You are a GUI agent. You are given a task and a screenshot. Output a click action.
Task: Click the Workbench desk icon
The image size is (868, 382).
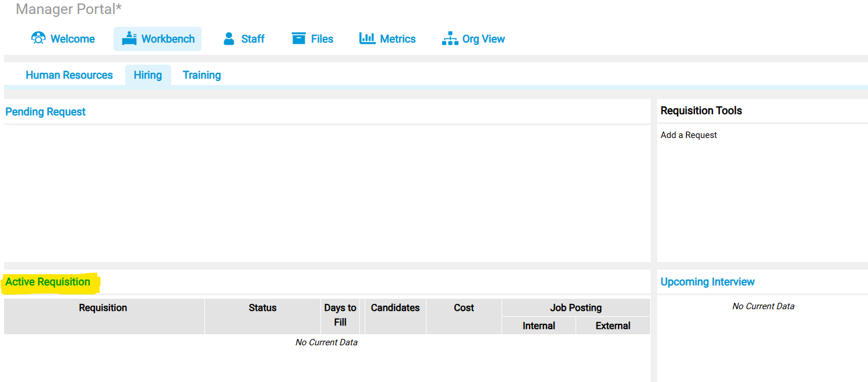[x=129, y=38]
